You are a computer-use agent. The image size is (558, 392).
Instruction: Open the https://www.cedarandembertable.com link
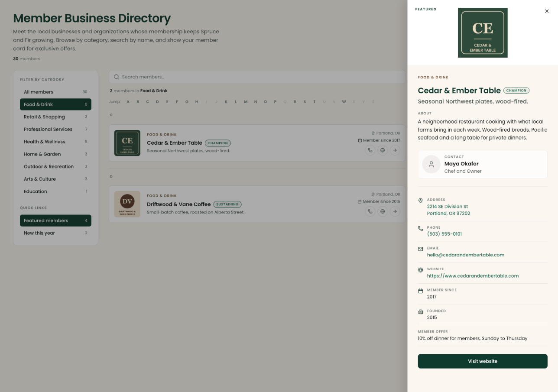pyautogui.click(x=473, y=275)
